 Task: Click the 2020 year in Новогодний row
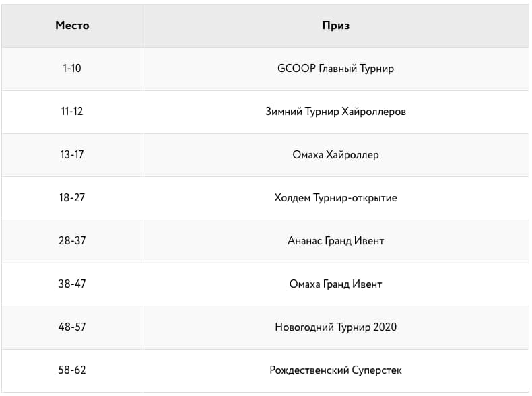click(385, 327)
